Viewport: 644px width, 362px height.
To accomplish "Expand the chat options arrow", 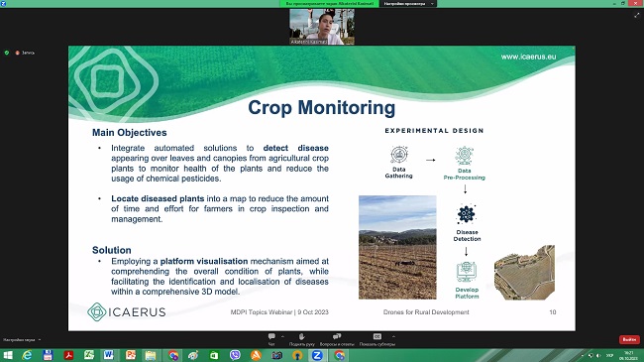I will [x=282, y=336].
